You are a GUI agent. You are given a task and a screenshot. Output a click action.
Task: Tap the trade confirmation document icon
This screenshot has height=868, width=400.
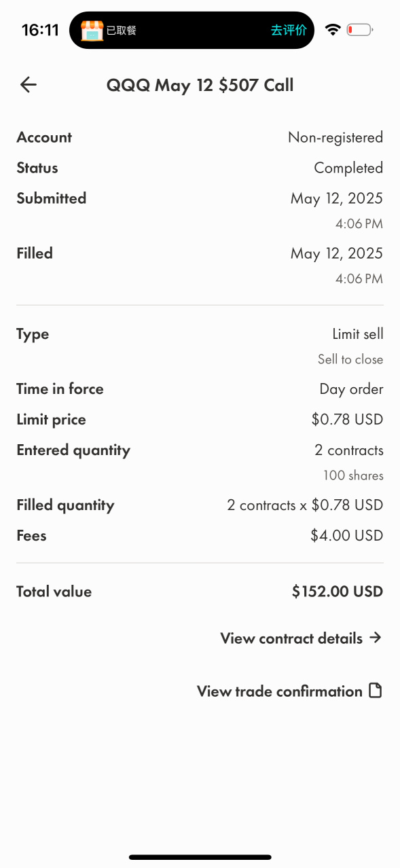375,691
